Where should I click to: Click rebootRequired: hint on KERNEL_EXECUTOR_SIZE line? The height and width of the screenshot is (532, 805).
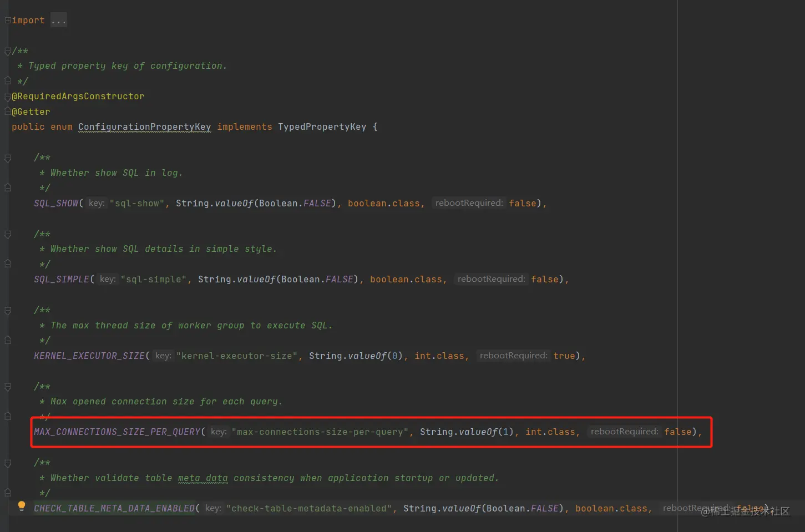pos(513,356)
